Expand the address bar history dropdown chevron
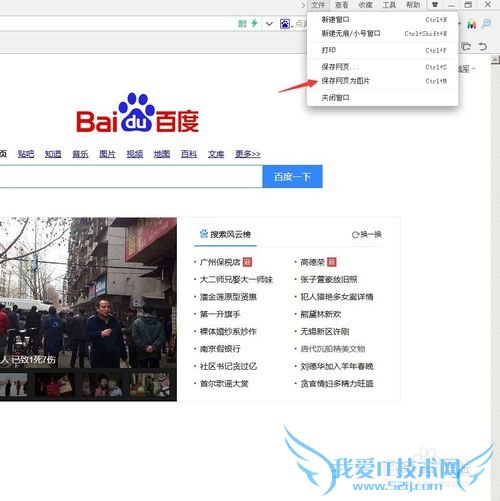This screenshot has height=501, width=500. coord(269,24)
